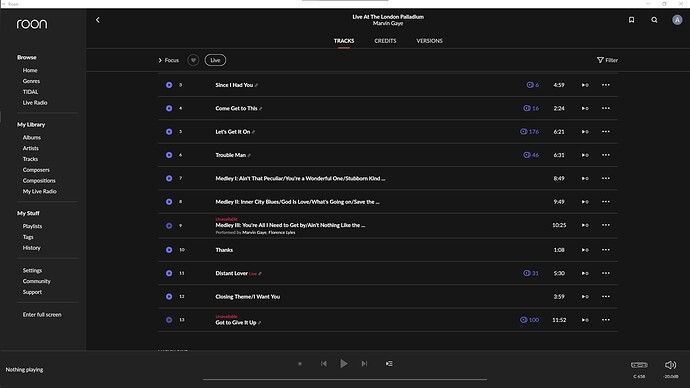Screen dimensions: 690x388
Task: Open Genres in sidebar
Action: 31,81
